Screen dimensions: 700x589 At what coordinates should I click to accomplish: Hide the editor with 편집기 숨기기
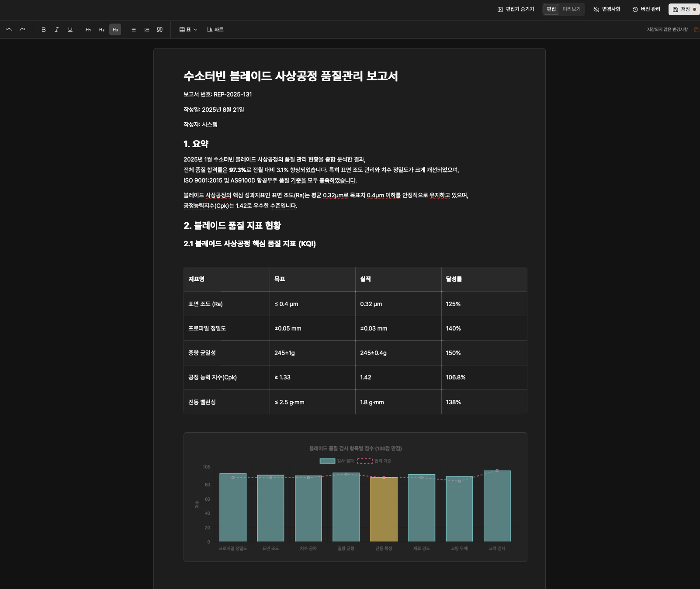(x=516, y=9)
